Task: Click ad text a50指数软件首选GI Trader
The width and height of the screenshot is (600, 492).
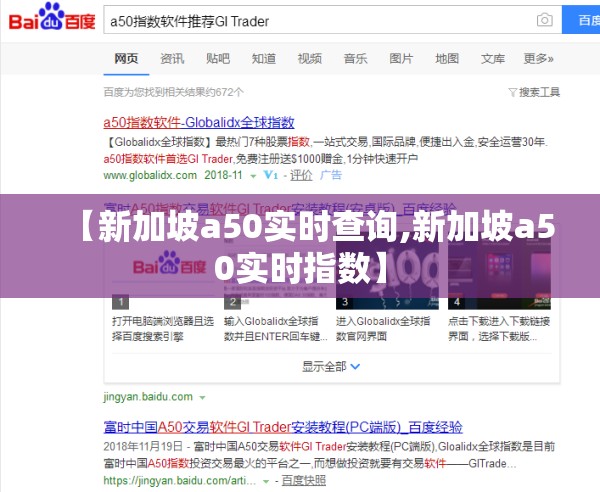Action: tap(168, 159)
